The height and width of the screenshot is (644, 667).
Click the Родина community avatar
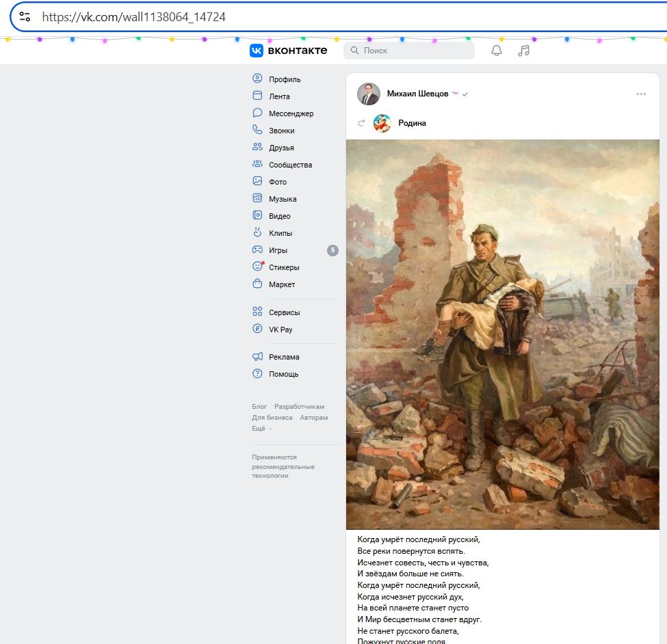tap(382, 123)
